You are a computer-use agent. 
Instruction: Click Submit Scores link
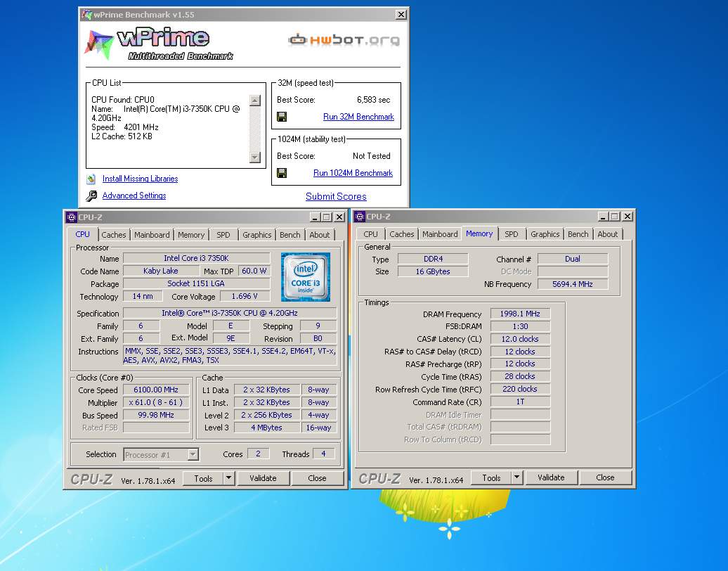tap(336, 196)
